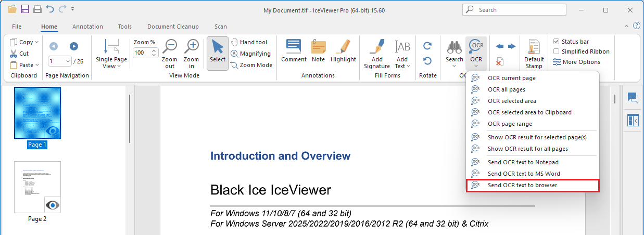The height and width of the screenshot is (235, 644).
Task: Choose the Magnifying tool
Action: pyautogui.click(x=250, y=54)
